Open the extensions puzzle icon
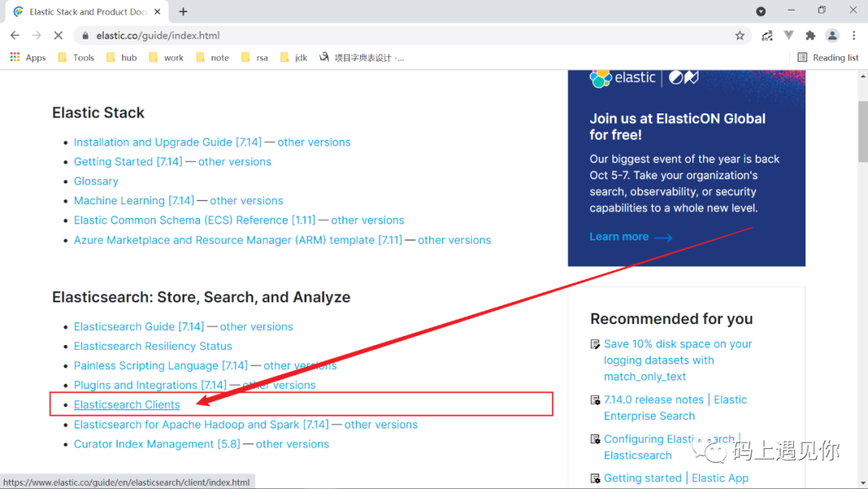This screenshot has width=868, height=489. (x=810, y=35)
